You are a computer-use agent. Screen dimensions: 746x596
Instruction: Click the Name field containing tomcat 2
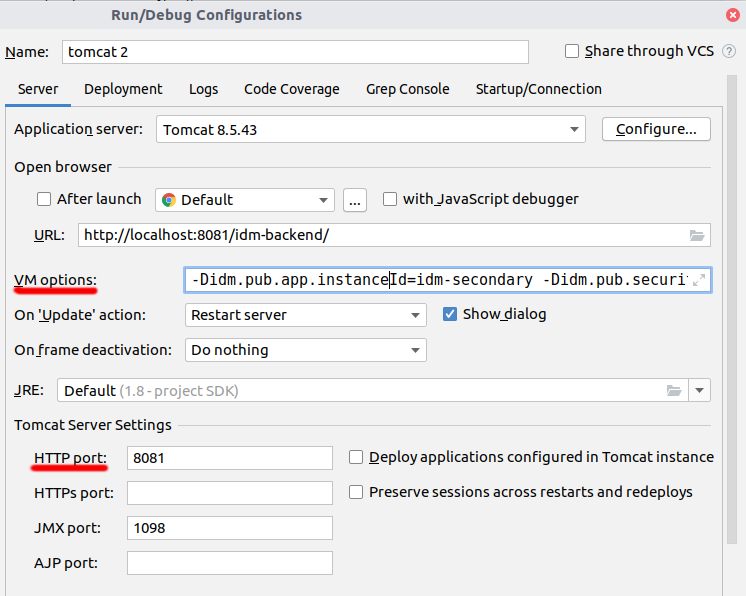[x=295, y=52]
